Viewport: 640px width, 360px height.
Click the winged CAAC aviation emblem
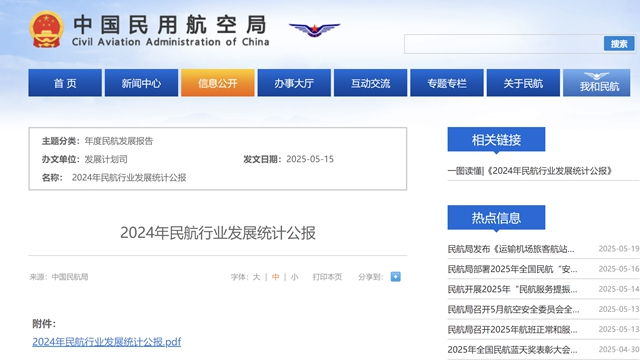pos(314,29)
